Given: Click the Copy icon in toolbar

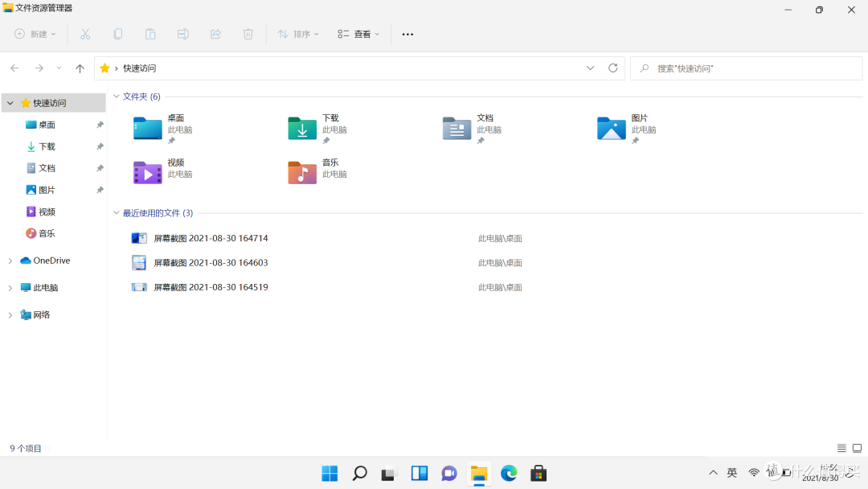Looking at the screenshot, I should coord(118,35).
